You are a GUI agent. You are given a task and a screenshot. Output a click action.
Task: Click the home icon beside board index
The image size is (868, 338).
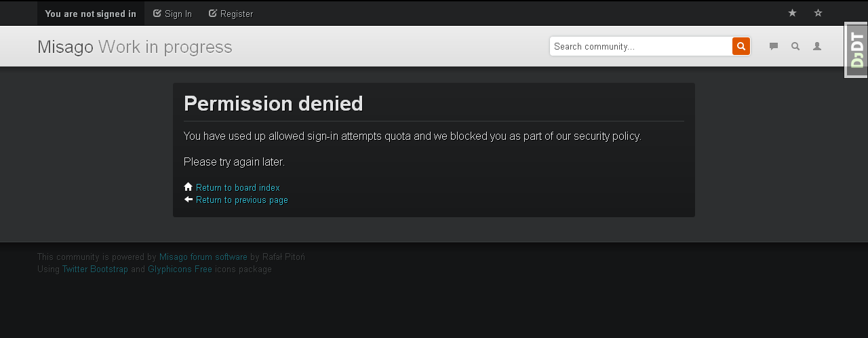click(x=189, y=187)
